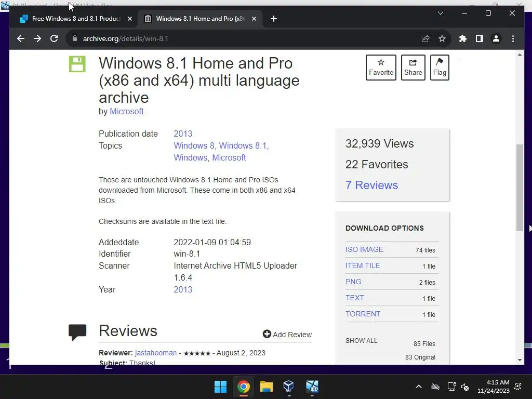The width and height of the screenshot is (532, 399).
Task: Favorite this archive item
Action: click(381, 68)
